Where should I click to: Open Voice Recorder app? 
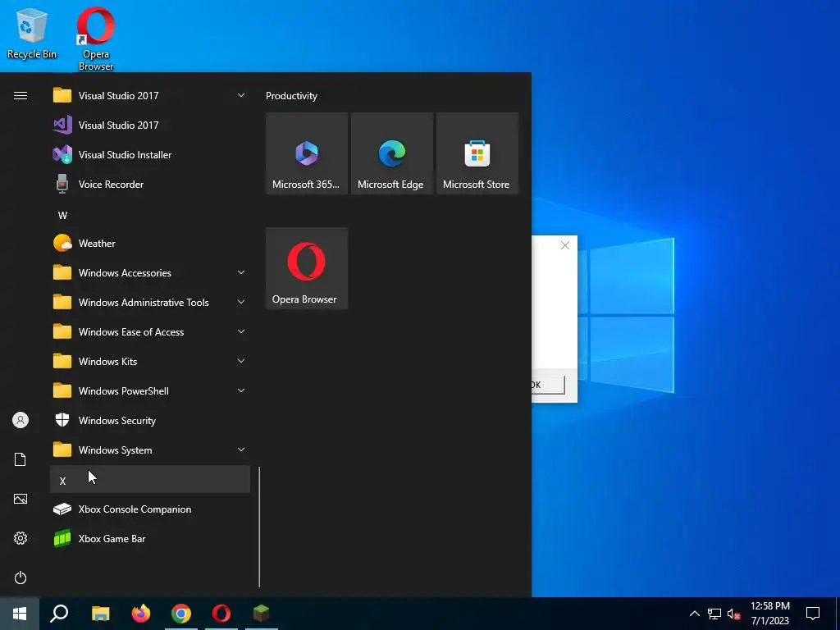pyautogui.click(x=150, y=185)
